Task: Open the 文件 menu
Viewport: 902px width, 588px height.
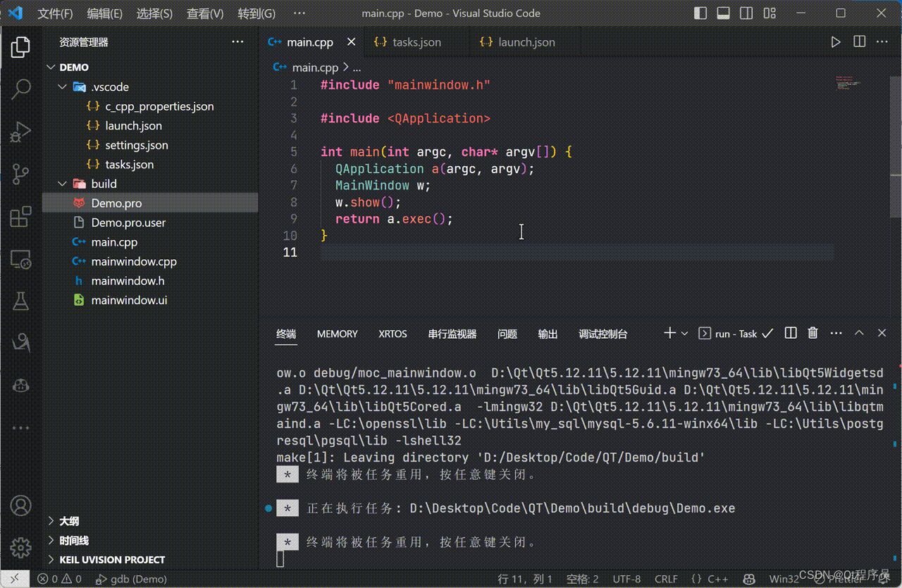Action: 54,13
